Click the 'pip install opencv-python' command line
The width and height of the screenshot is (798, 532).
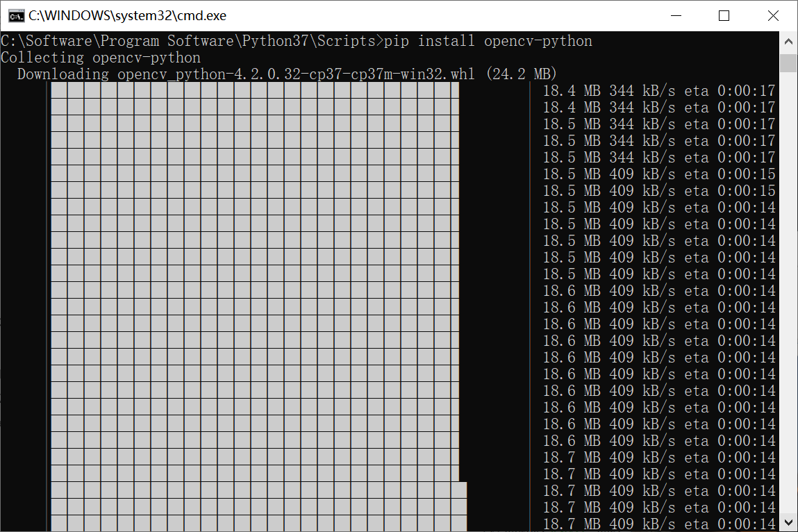click(297, 41)
